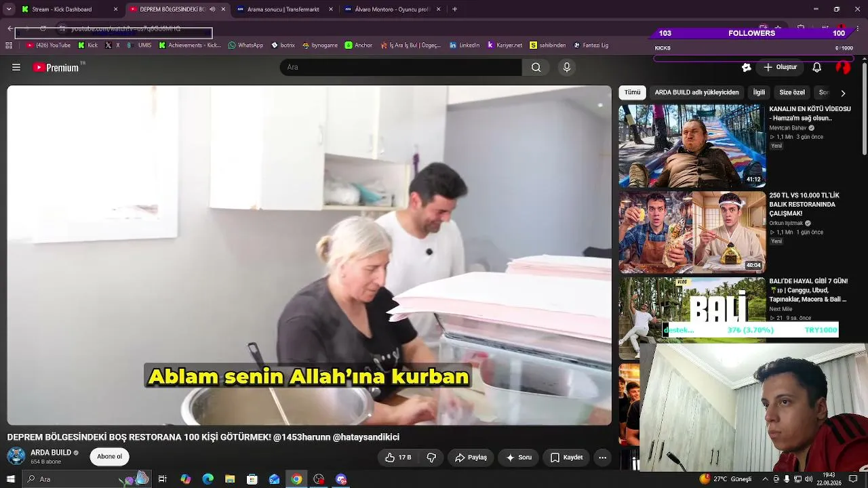This screenshot has height=488, width=868.
Task: Go back with the browser back arrow
Action: click(x=10, y=28)
